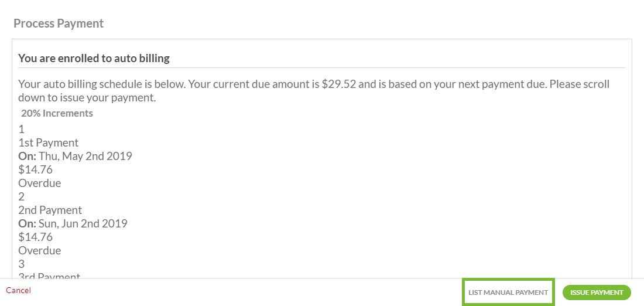Viewport: 644px width, 306px height.
Task: Click the 2nd Payment label
Action: [50, 210]
